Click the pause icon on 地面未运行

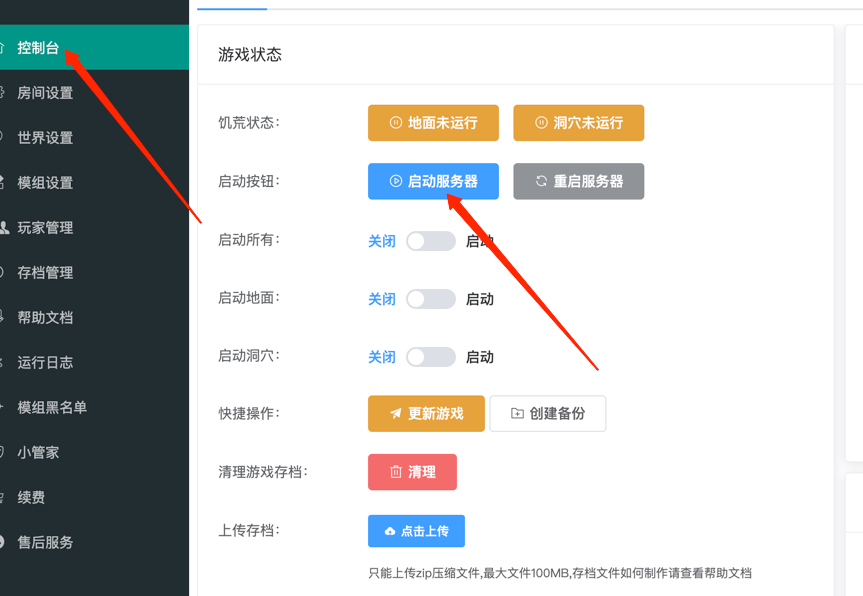point(396,123)
